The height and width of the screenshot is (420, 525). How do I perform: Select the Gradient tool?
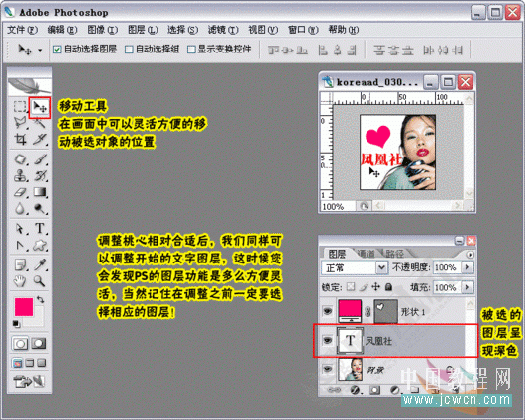[40, 192]
